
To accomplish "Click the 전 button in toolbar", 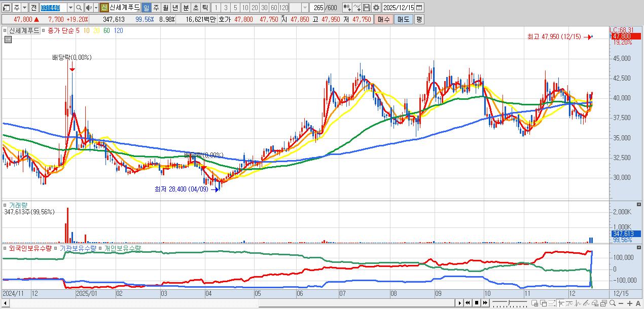I will 33,8.
